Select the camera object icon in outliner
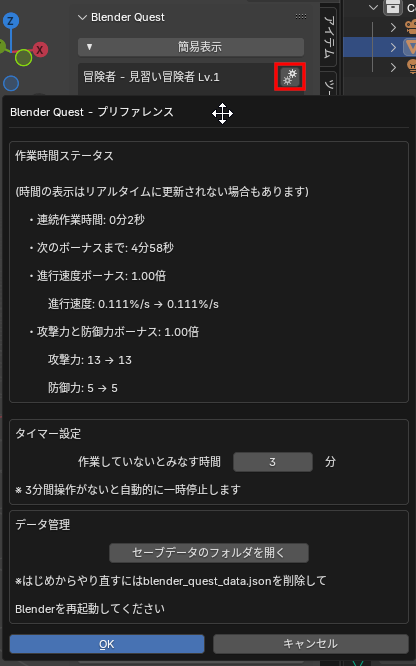 (x=411, y=27)
